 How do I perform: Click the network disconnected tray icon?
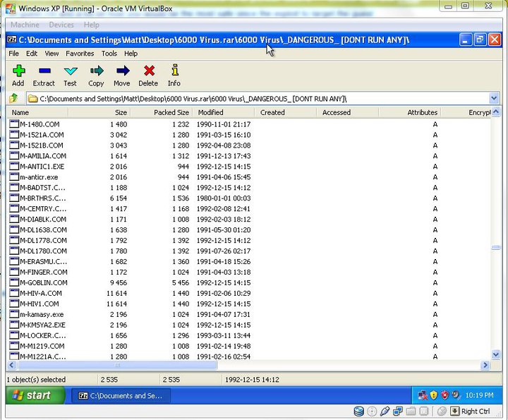[x=423, y=395]
